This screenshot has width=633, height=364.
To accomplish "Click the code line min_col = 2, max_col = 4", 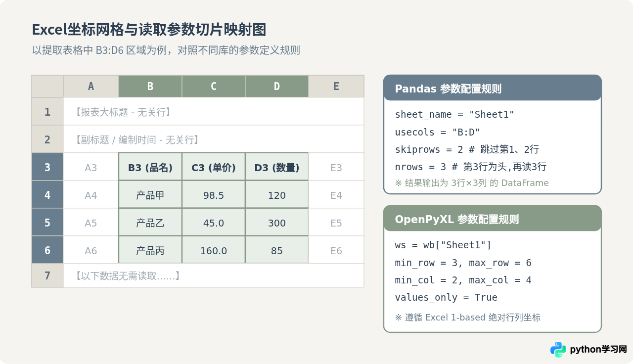I will click(x=463, y=280).
